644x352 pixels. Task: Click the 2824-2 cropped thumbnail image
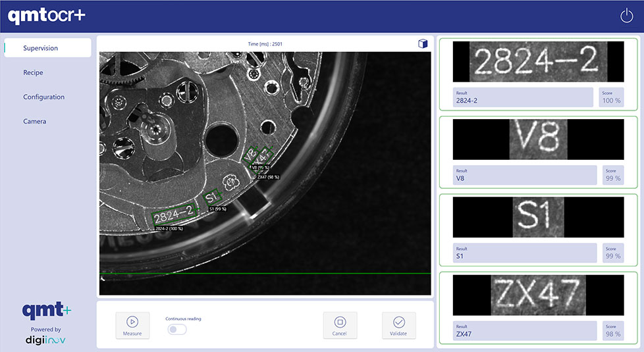[x=538, y=61]
